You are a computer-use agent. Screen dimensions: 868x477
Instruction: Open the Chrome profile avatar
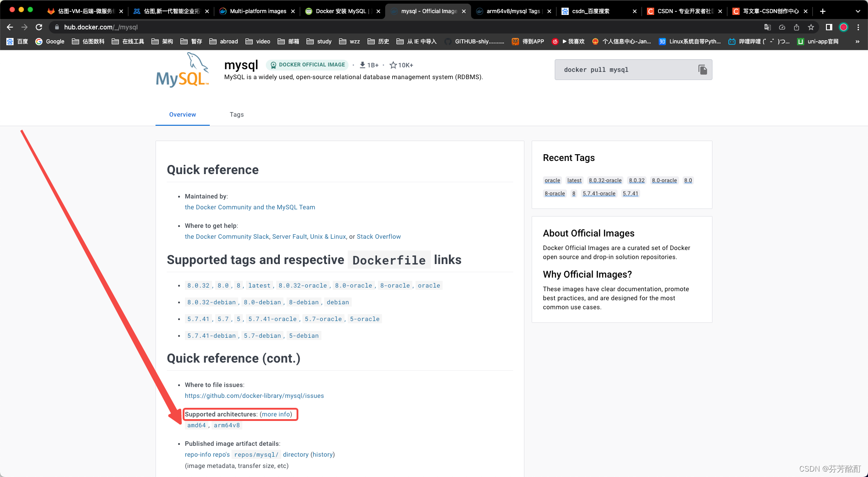coord(844,27)
